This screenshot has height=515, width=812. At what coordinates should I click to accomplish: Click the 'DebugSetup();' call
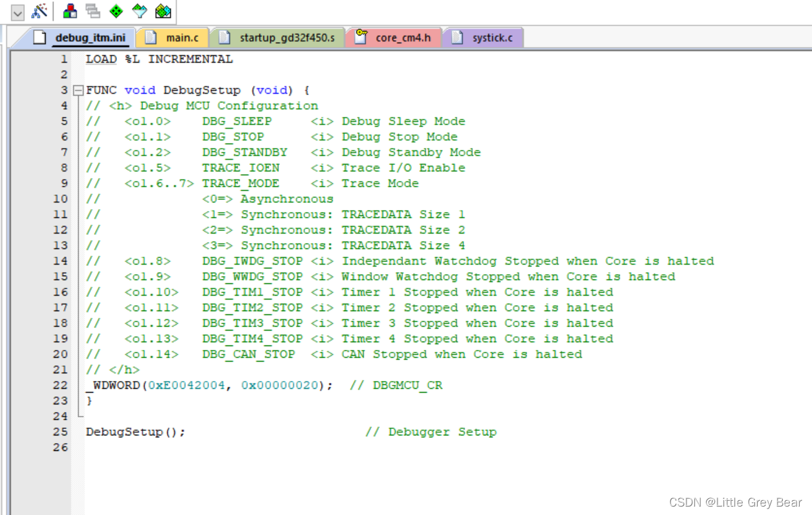coord(136,432)
